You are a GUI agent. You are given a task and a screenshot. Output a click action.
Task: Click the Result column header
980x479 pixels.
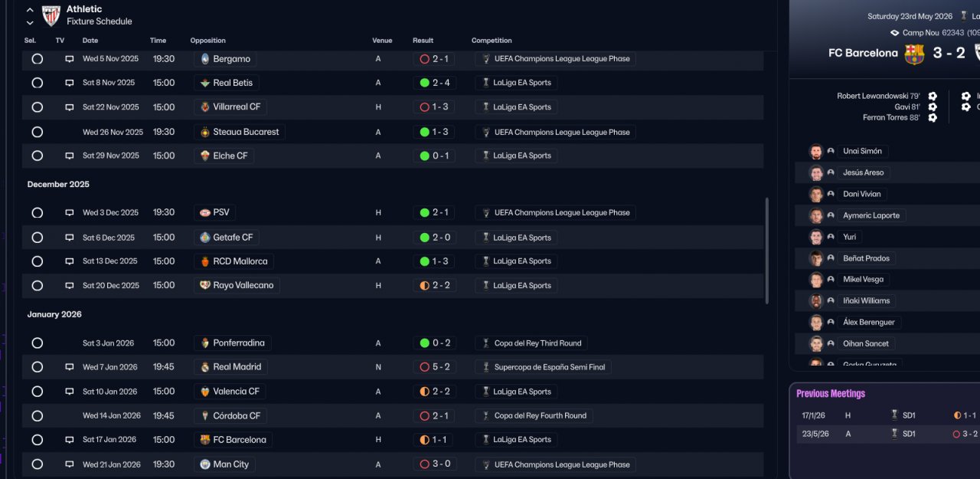coord(423,41)
